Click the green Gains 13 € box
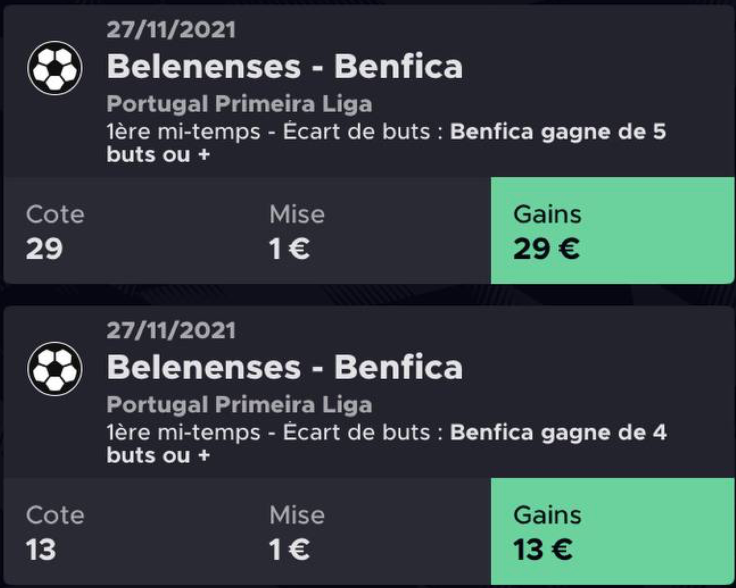 (x=613, y=531)
